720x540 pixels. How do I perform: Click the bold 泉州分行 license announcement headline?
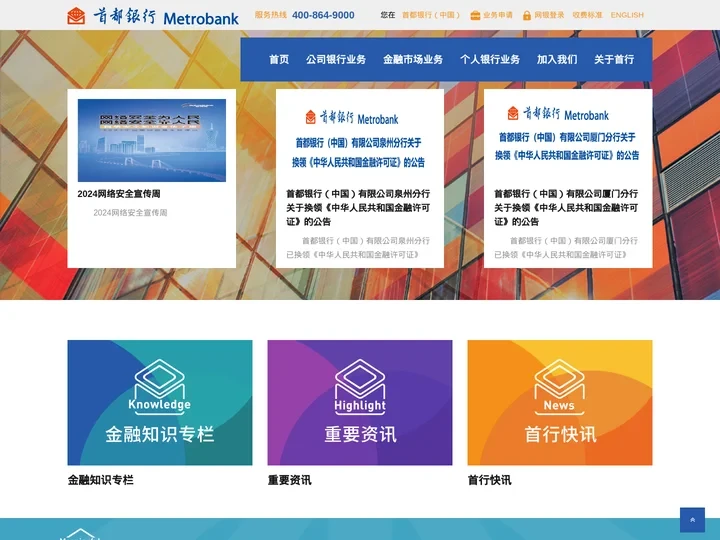[358, 208]
